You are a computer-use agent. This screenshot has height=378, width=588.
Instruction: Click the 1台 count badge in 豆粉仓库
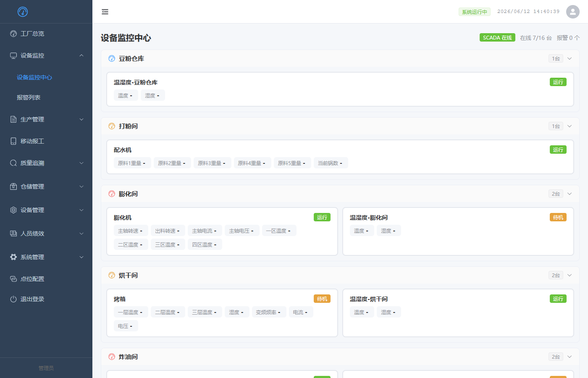point(556,58)
